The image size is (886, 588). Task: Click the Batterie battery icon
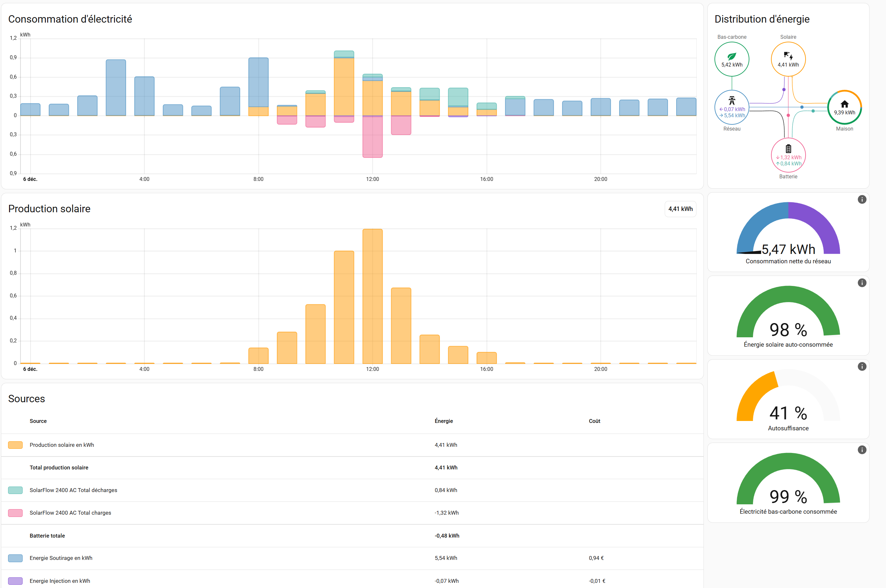tap(788, 149)
